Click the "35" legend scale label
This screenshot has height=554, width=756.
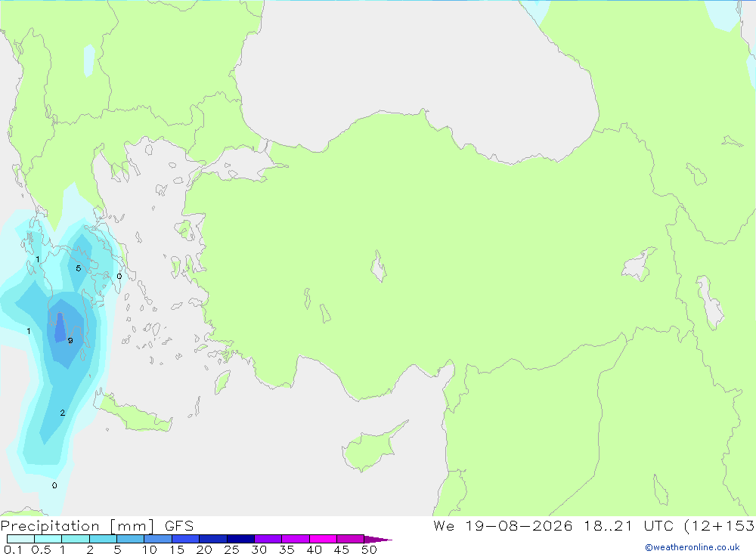287,549
